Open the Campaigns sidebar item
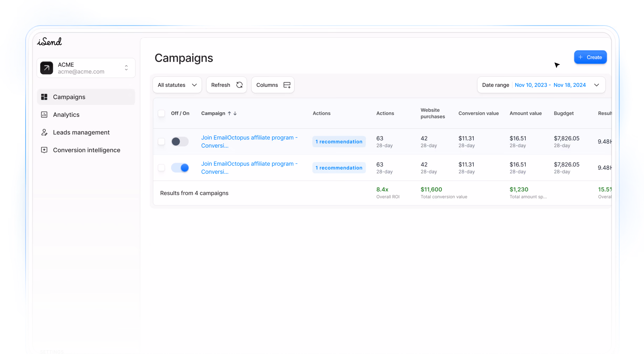Viewport: 644px width, 354px height. 86,97
